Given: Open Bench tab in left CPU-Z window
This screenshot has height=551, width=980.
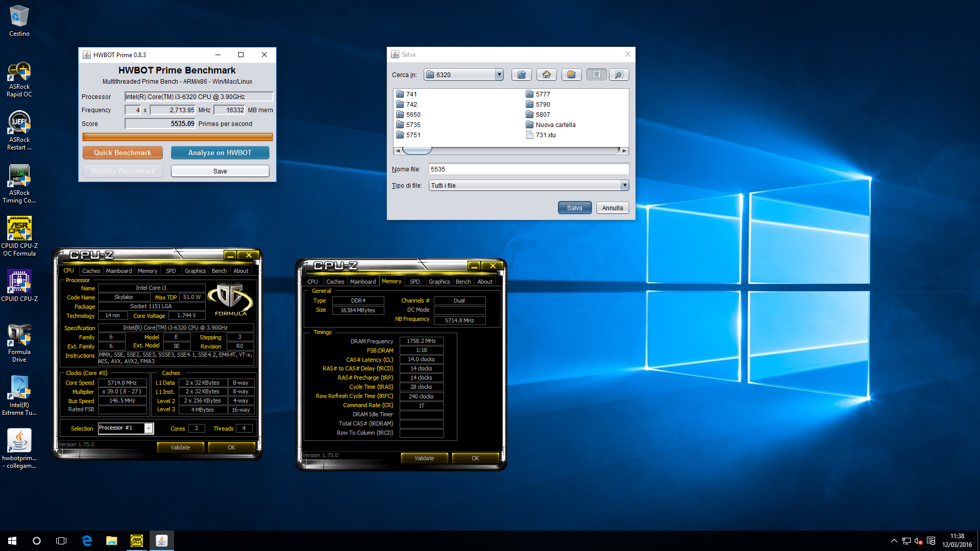Looking at the screenshot, I should coord(219,271).
